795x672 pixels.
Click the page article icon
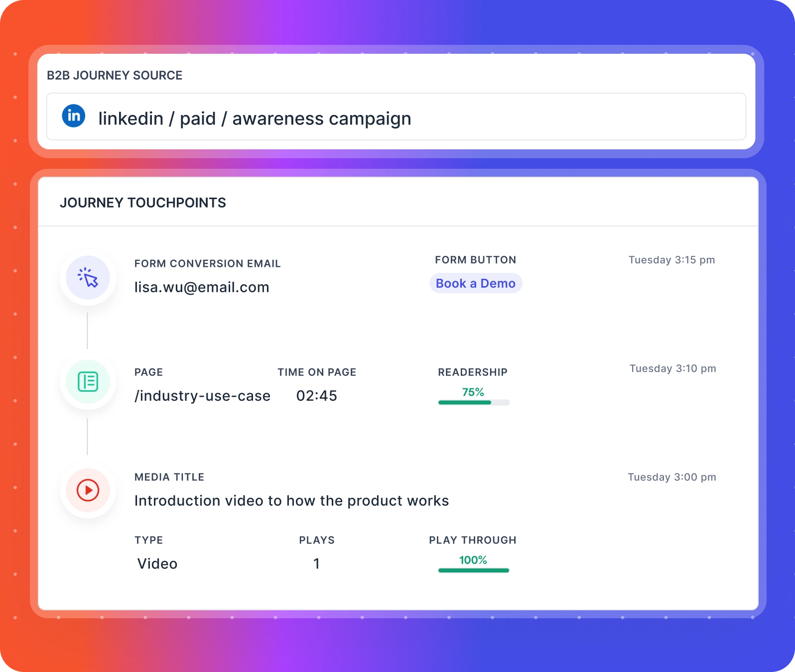pyautogui.click(x=88, y=382)
